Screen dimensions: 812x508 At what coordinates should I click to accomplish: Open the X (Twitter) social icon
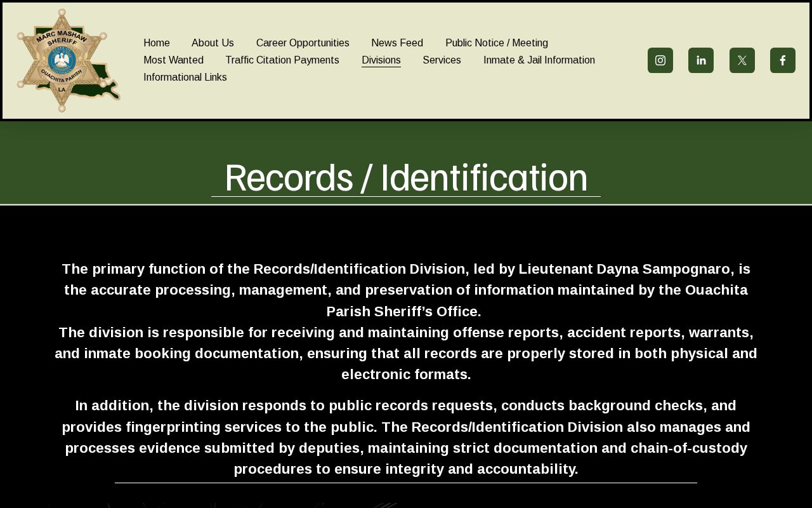tap(742, 60)
